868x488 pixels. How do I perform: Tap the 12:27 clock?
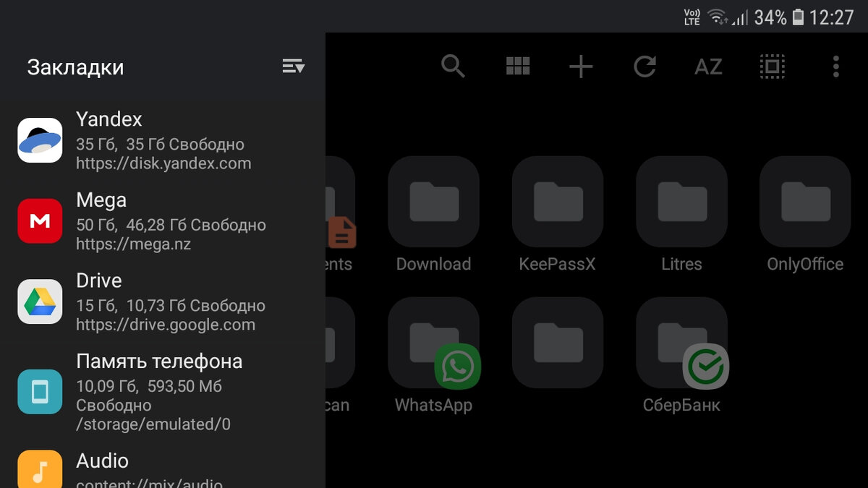[x=832, y=17]
